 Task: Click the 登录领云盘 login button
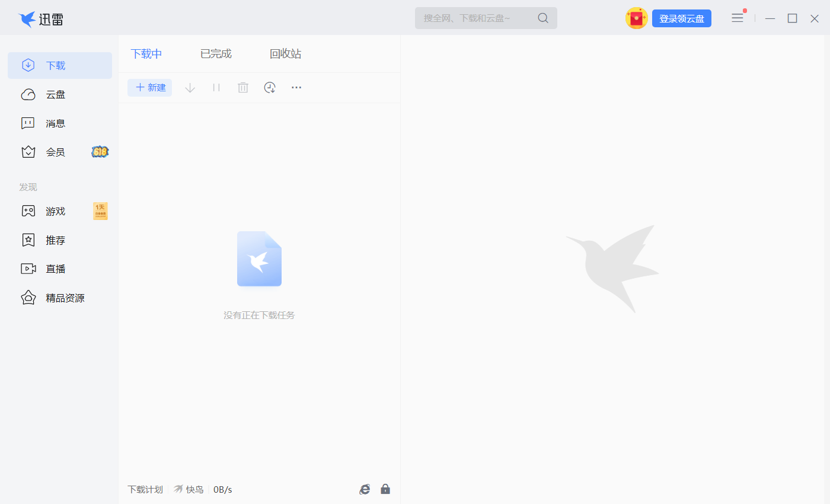pos(682,18)
